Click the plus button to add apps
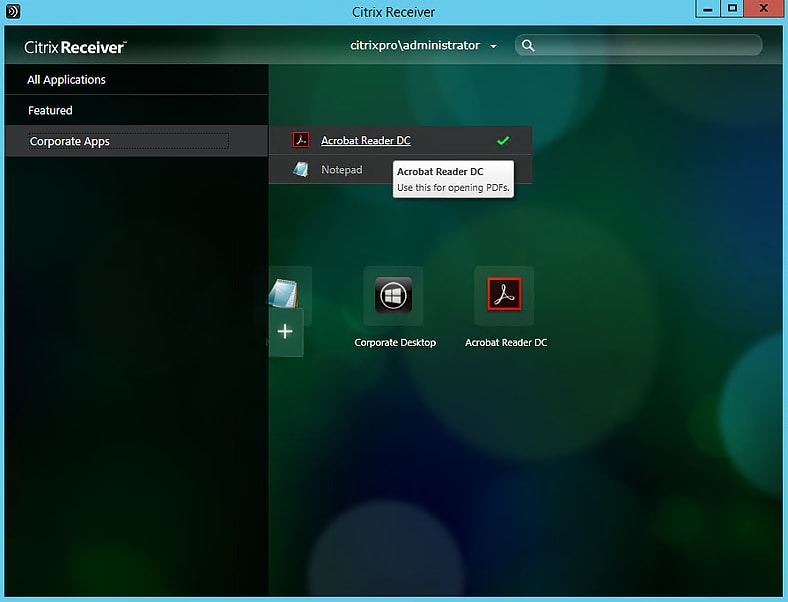 coord(285,331)
